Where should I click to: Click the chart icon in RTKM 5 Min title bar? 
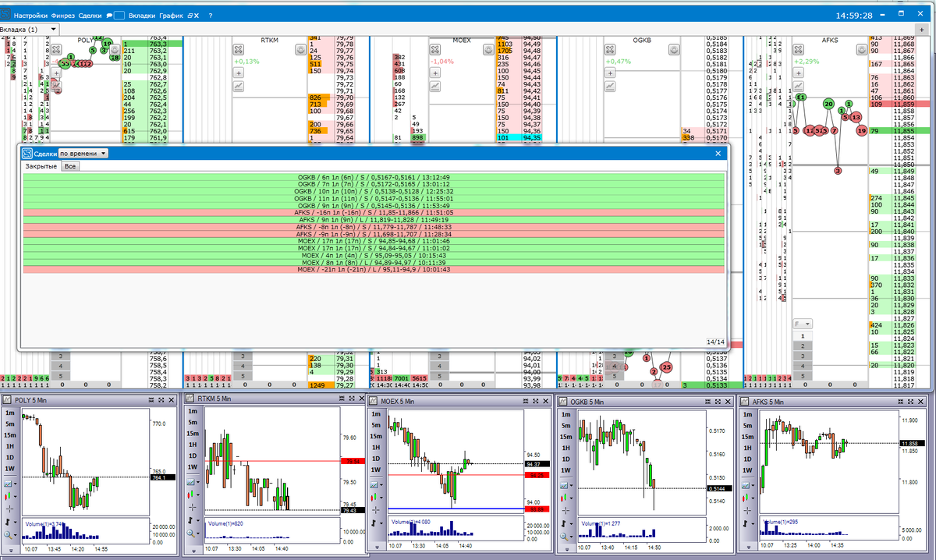[x=191, y=399]
